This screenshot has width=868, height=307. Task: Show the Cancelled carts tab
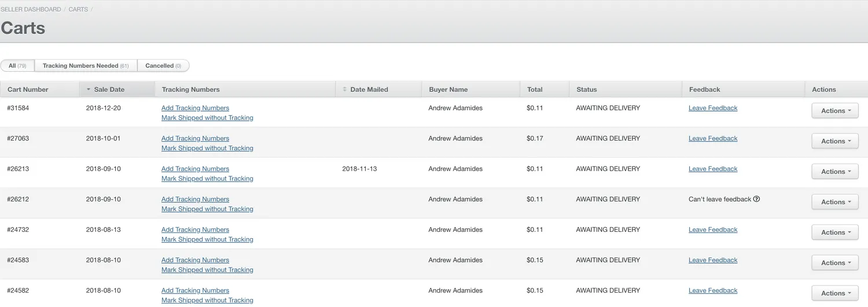coord(163,66)
